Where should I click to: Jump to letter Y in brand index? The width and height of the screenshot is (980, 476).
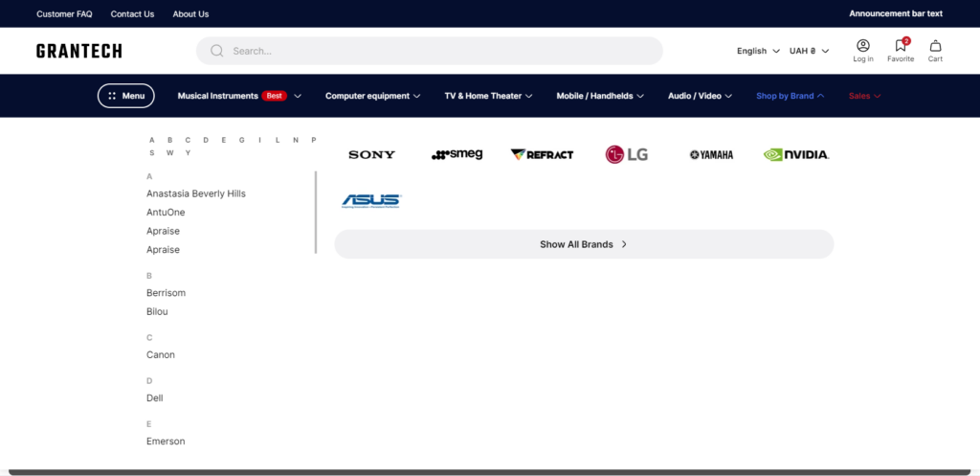pos(188,153)
